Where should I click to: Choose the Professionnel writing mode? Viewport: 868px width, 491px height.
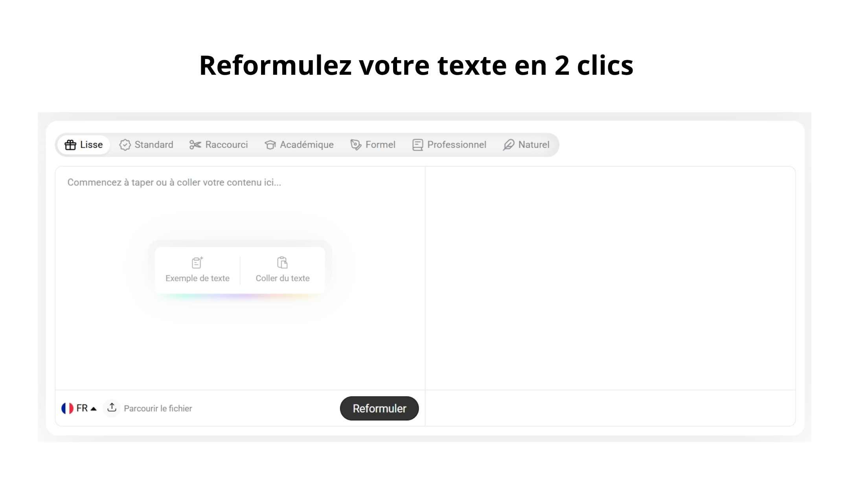click(456, 145)
